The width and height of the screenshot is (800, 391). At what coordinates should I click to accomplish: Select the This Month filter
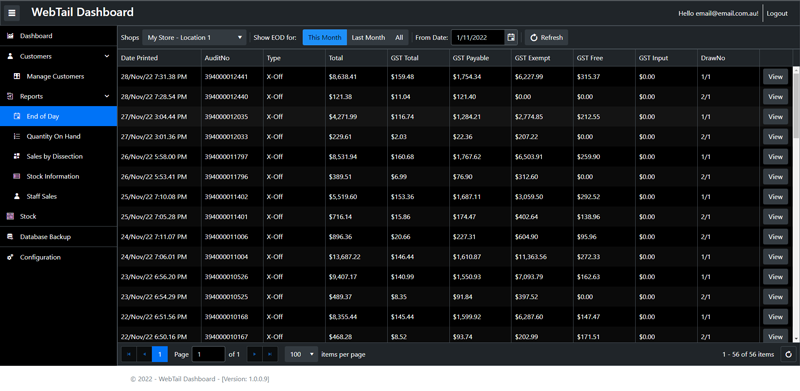[324, 37]
